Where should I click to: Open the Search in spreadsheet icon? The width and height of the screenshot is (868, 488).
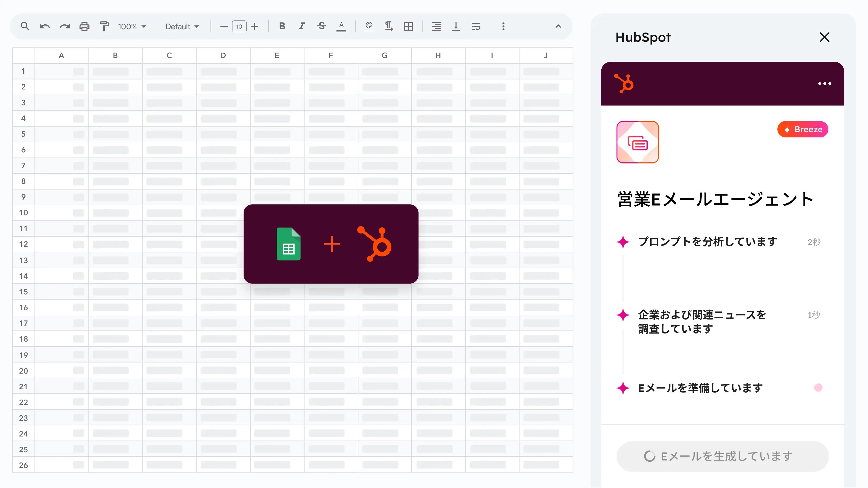tap(25, 26)
